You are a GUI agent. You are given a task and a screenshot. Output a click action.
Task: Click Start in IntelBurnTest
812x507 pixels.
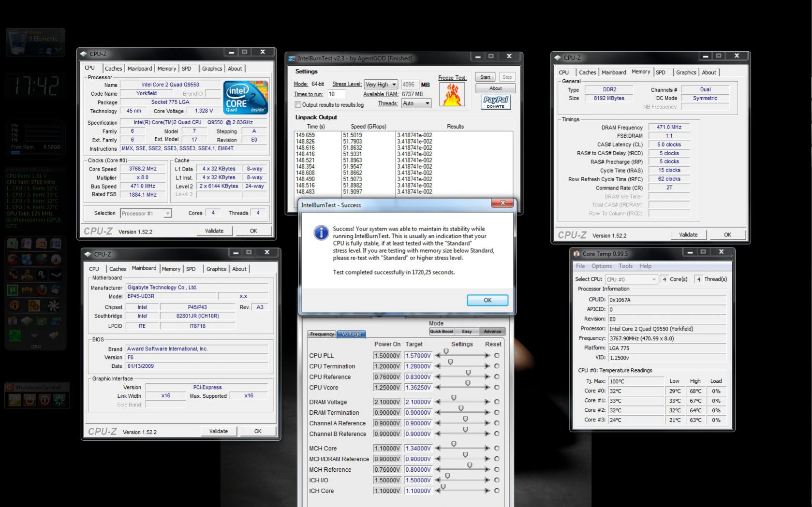tap(485, 77)
